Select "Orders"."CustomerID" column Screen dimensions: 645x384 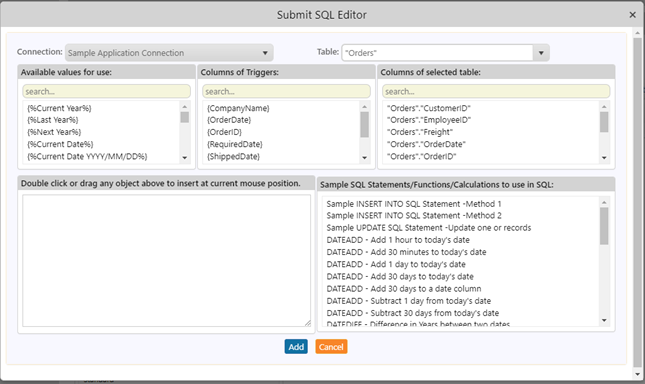point(429,108)
